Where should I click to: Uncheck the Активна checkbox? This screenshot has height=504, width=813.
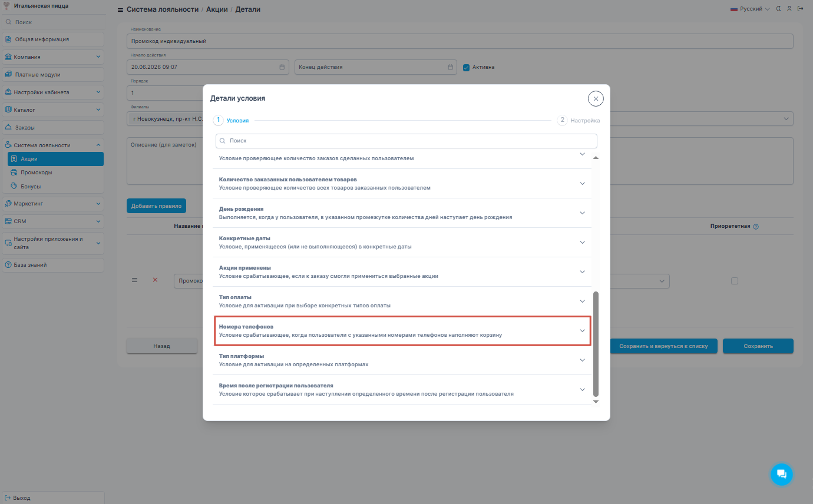coord(466,67)
